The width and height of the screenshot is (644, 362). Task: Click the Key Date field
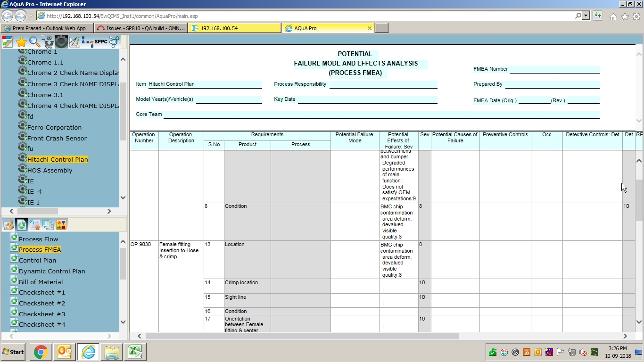click(x=368, y=99)
